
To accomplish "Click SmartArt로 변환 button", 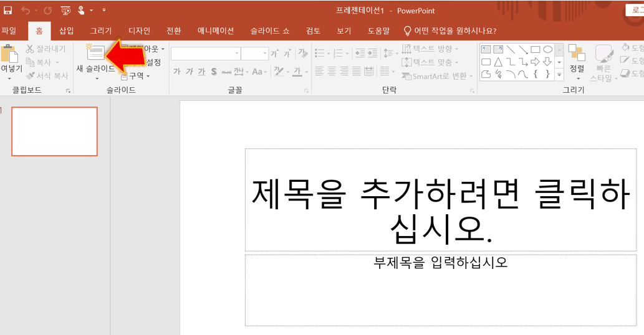I will pos(437,76).
